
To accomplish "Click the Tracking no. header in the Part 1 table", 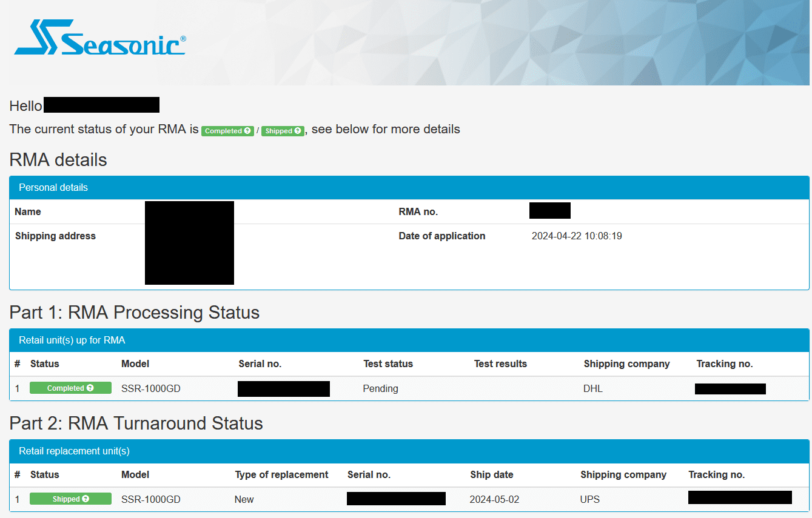I will 725,364.
